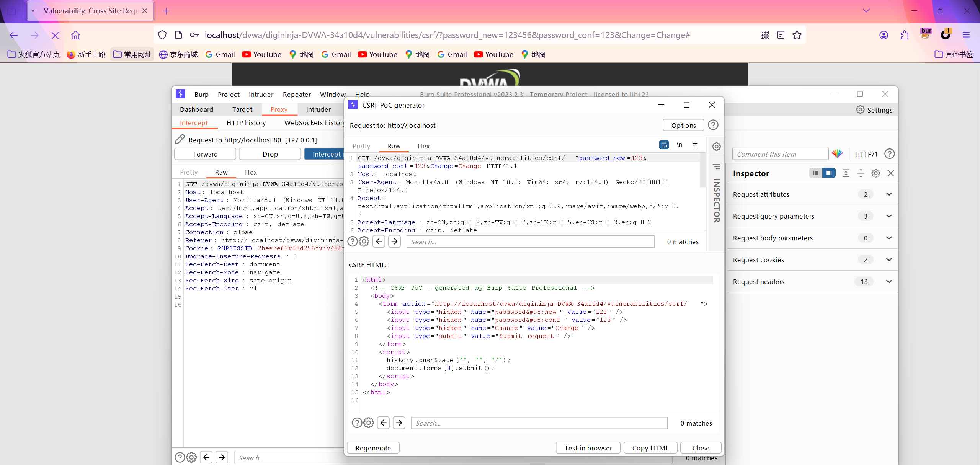The image size is (980, 465).
Task: Click the Firefox reload/stop icon
Action: 55,35
